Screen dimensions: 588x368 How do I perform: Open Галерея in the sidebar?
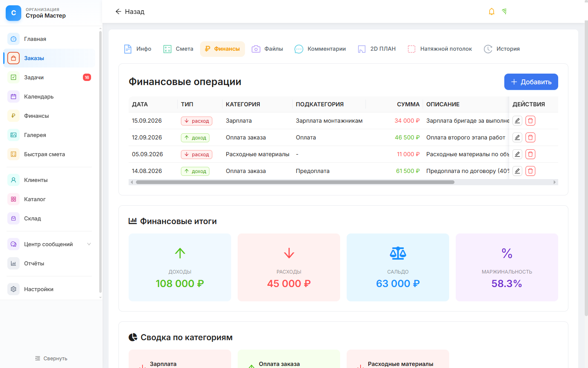click(x=49, y=135)
